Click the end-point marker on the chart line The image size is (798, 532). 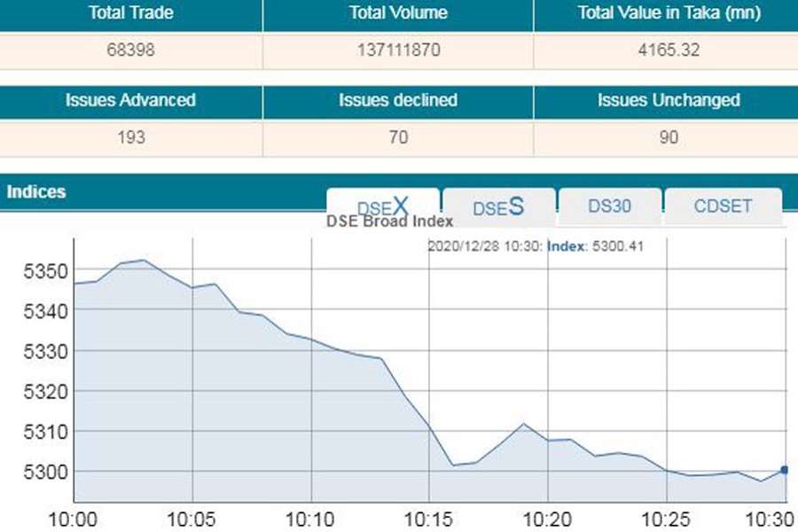[x=784, y=470]
